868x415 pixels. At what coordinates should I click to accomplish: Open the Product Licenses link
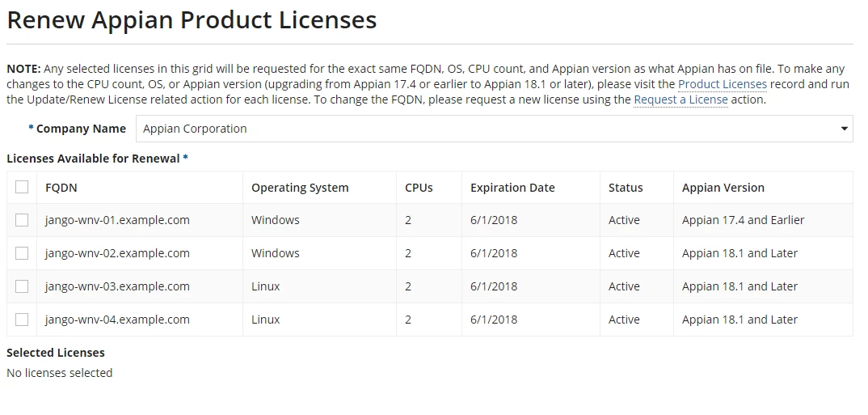[723, 84]
